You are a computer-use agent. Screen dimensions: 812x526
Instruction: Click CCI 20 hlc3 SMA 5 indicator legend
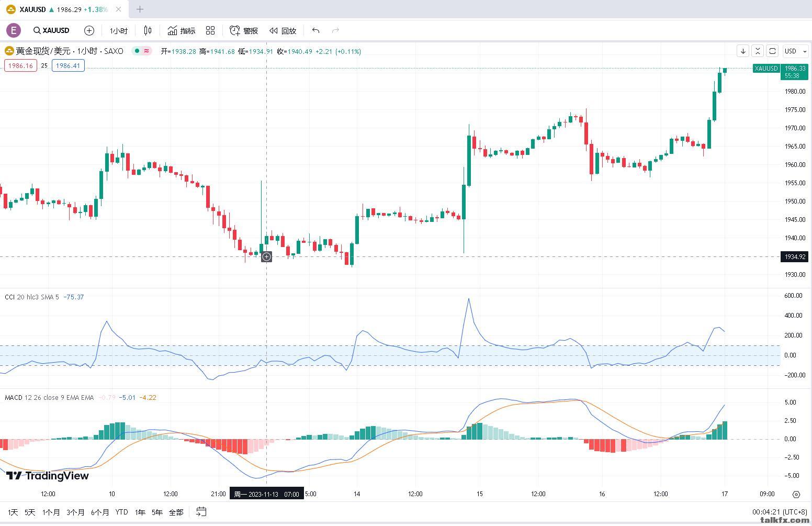(x=31, y=297)
